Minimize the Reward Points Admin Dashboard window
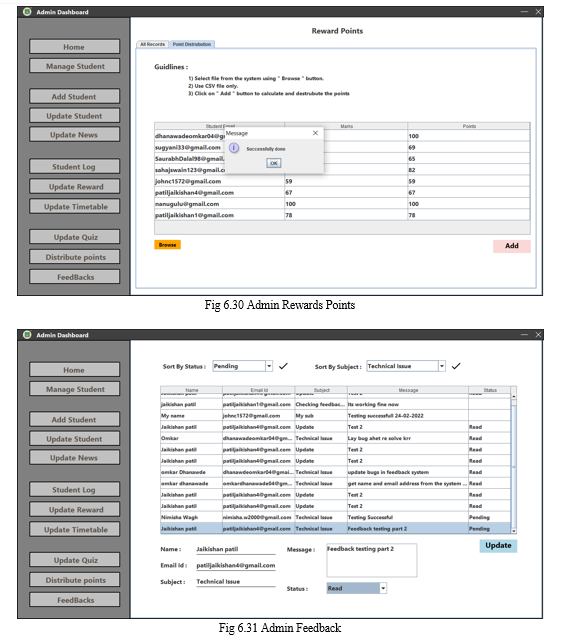 pos(524,12)
